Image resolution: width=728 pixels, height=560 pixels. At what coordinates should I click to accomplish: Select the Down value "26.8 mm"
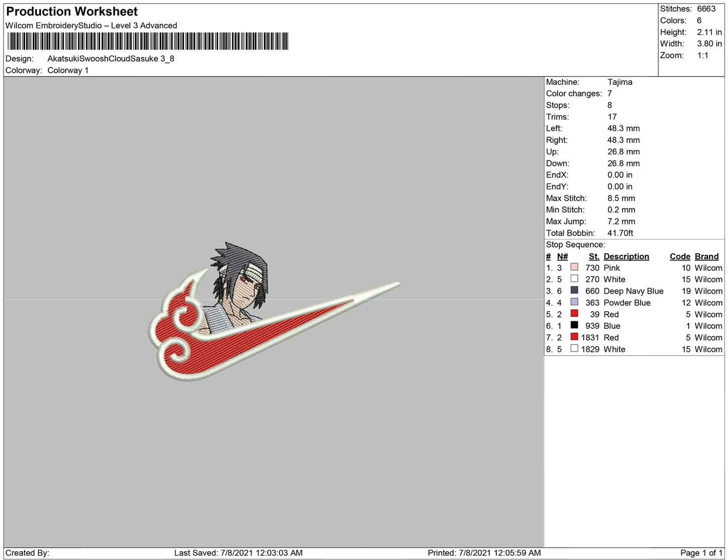click(624, 163)
